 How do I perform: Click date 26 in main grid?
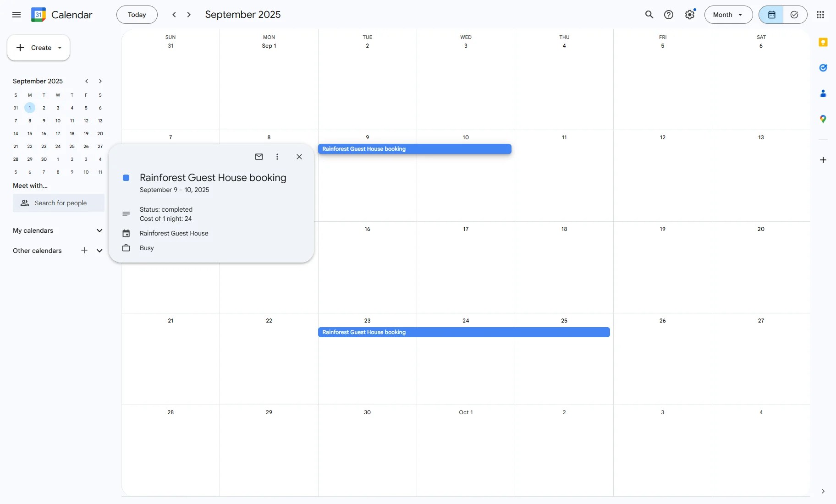point(663,321)
